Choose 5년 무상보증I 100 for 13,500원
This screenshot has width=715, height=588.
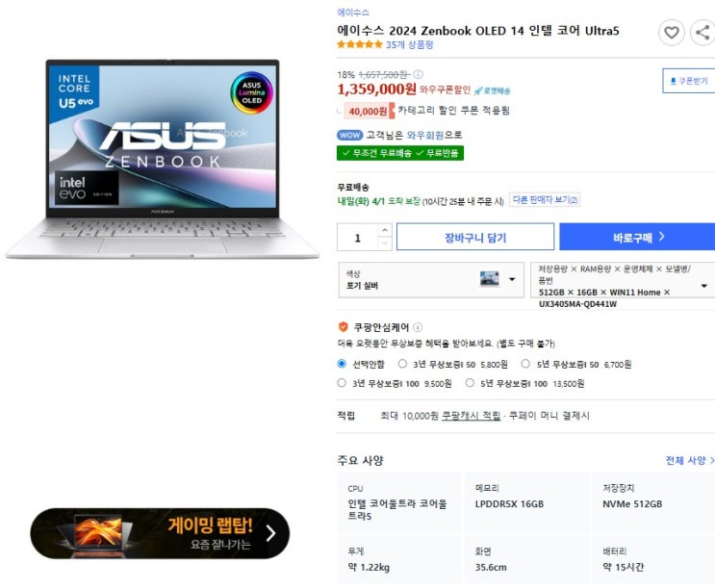pyautogui.click(x=470, y=383)
